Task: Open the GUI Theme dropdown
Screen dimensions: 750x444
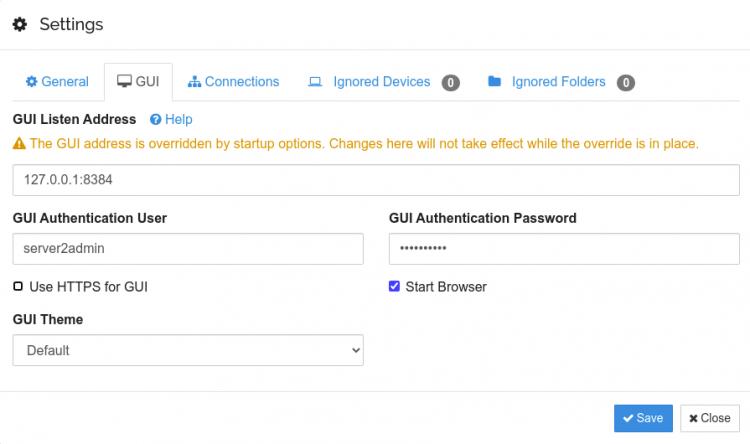Action: 188,350
